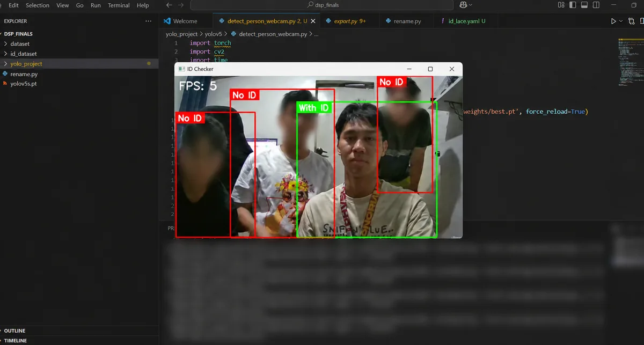
Task: Open the Go menu
Action: coord(80,5)
